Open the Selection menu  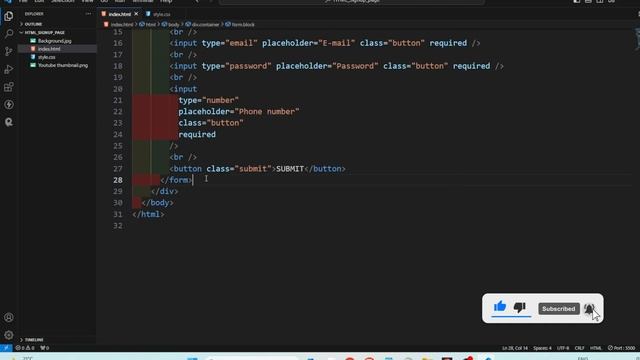pos(62,1)
